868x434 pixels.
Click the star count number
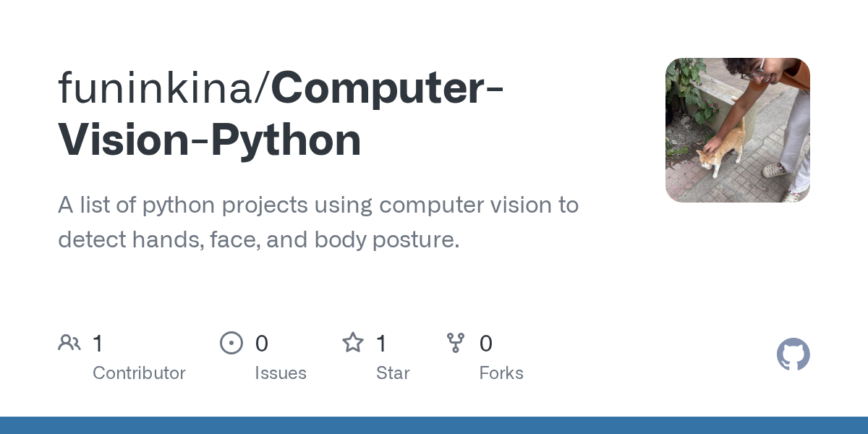click(x=381, y=344)
